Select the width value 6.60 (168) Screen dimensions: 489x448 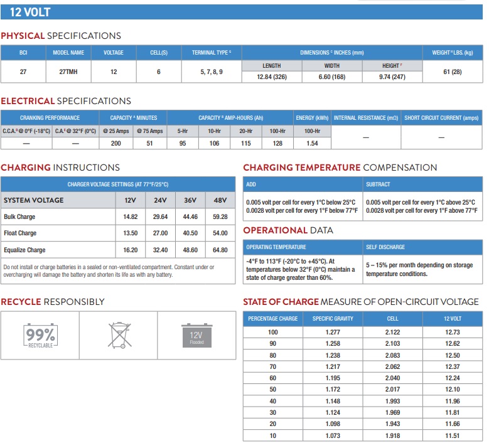pos(332,77)
